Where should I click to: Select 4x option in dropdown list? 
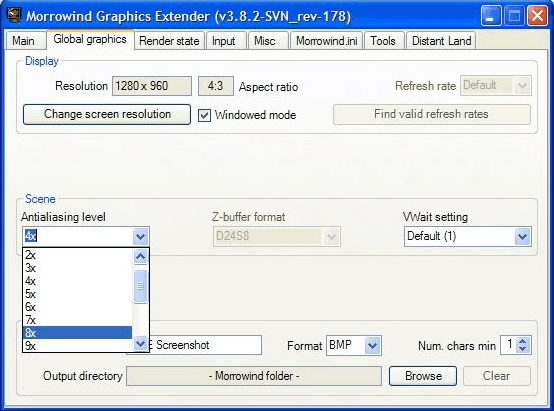pos(77,281)
